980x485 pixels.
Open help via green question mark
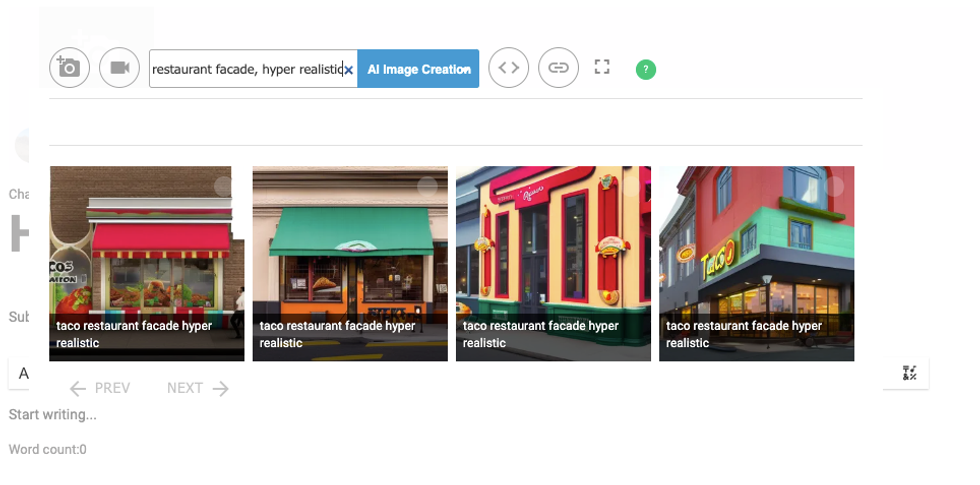(x=646, y=69)
